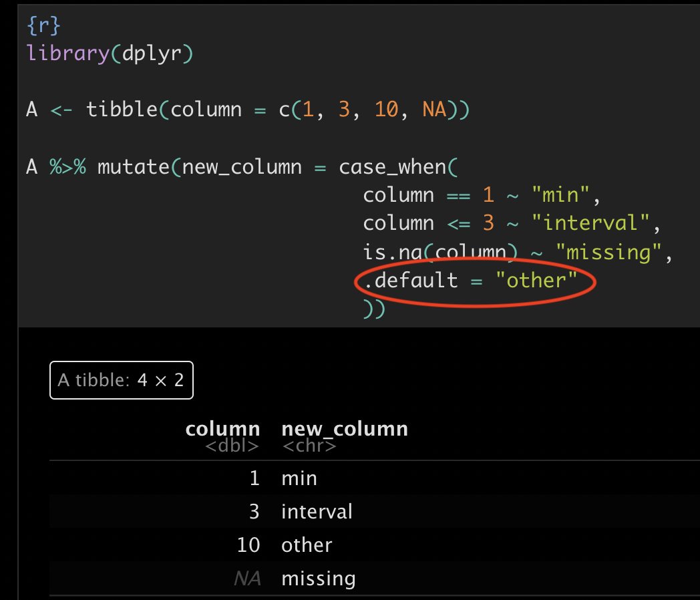Click the 'interval' cell in output table

(x=317, y=512)
